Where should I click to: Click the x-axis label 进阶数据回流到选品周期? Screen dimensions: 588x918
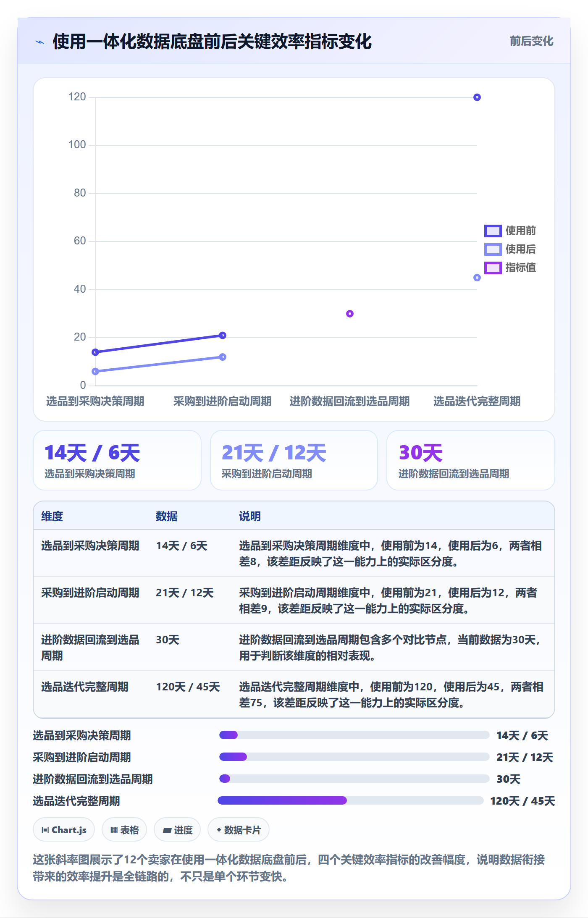pos(349,401)
